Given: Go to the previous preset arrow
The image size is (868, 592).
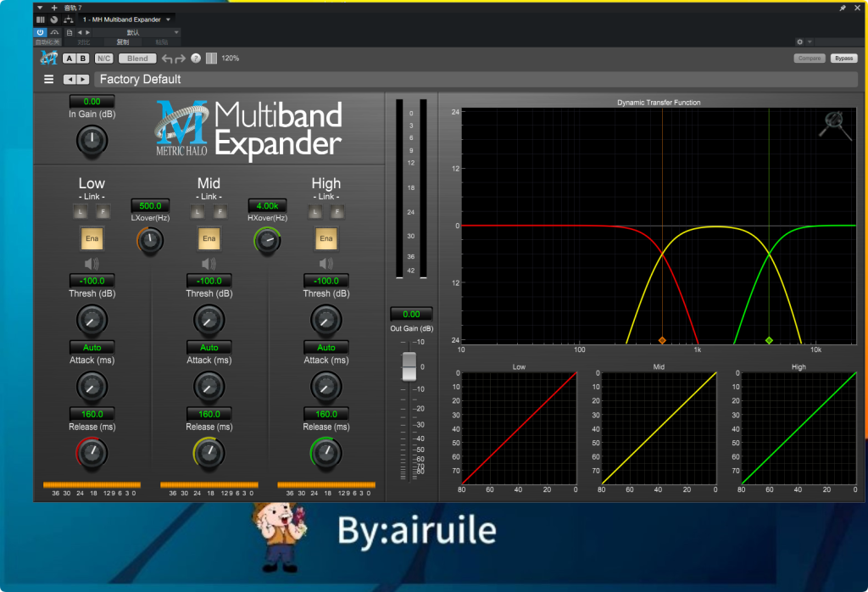Looking at the screenshot, I should pyautogui.click(x=70, y=79).
